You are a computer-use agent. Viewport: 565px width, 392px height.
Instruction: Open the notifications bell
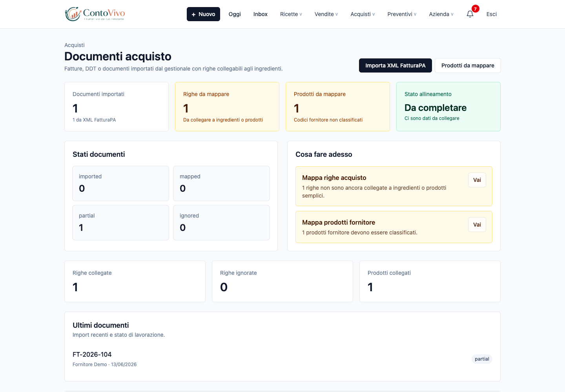click(470, 14)
